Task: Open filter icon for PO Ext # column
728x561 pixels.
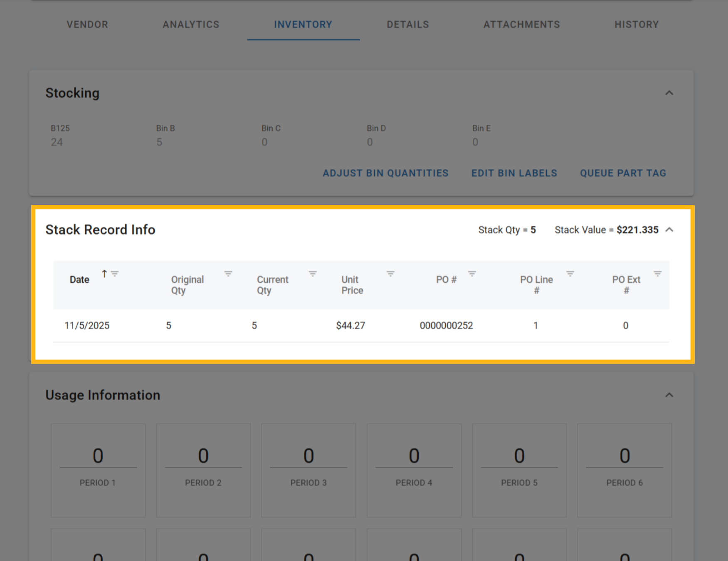Action: [657, 273]
